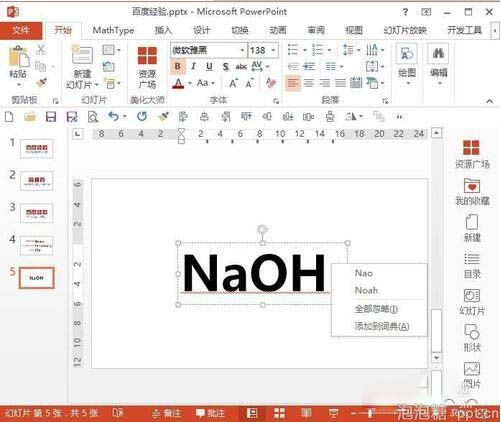Toggle Bold formatting
The width and height of the screenshot is (501, 422).
pos(178,67)
